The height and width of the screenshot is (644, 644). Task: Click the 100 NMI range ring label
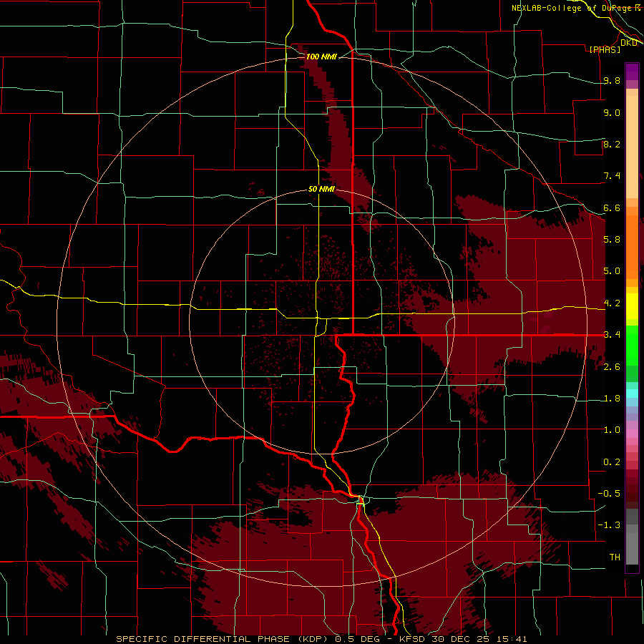(x=321, y=57)
